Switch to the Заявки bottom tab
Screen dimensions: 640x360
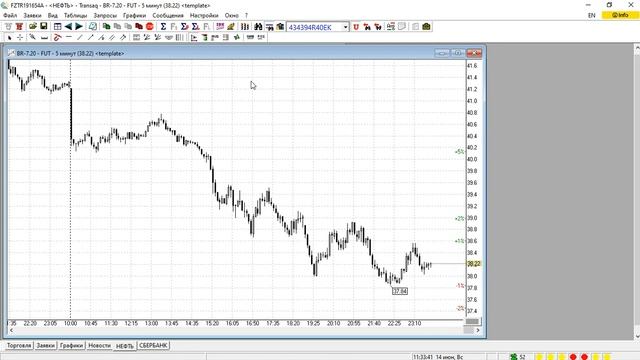pos(45,346)
